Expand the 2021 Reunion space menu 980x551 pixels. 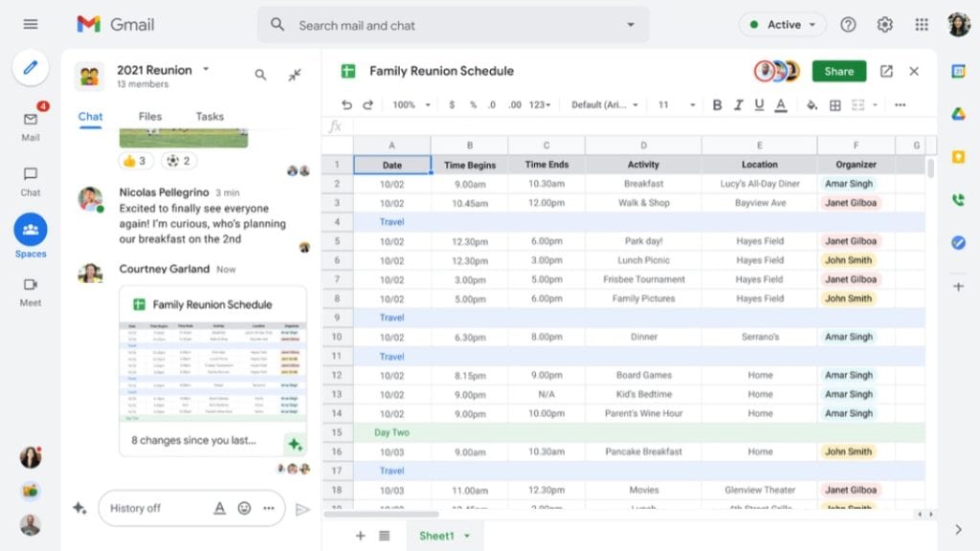[206, 69]
